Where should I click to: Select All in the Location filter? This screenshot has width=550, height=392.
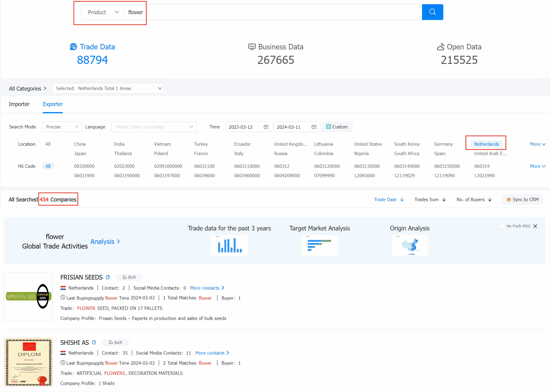pos(48,144)
